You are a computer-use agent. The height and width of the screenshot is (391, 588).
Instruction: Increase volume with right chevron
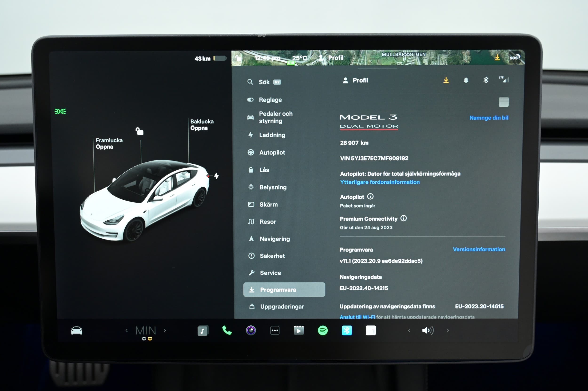(x=448, y=330)
